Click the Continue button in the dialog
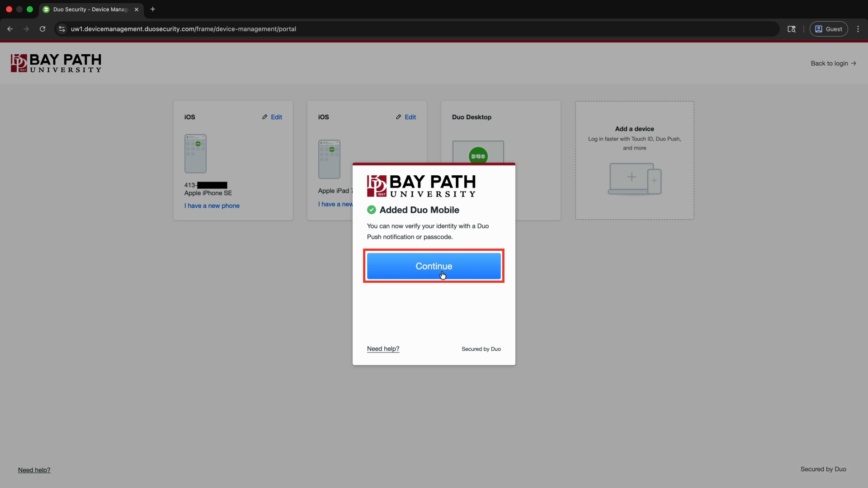This screenshot has width=868, height=488. [434, 266]
